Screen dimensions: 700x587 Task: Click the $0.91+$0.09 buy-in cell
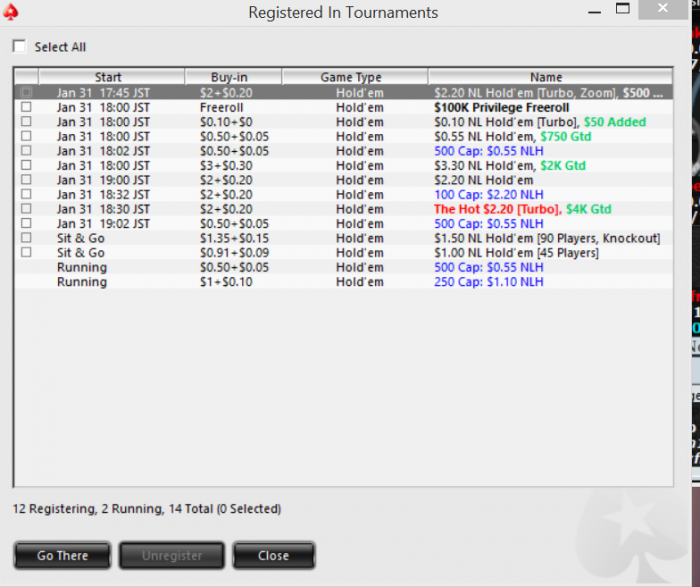(234, 253)
